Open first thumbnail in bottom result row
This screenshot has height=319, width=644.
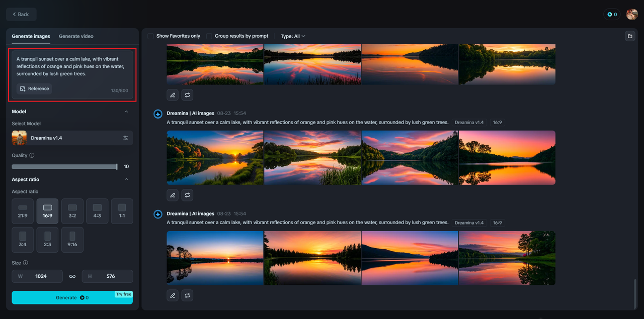215,258
